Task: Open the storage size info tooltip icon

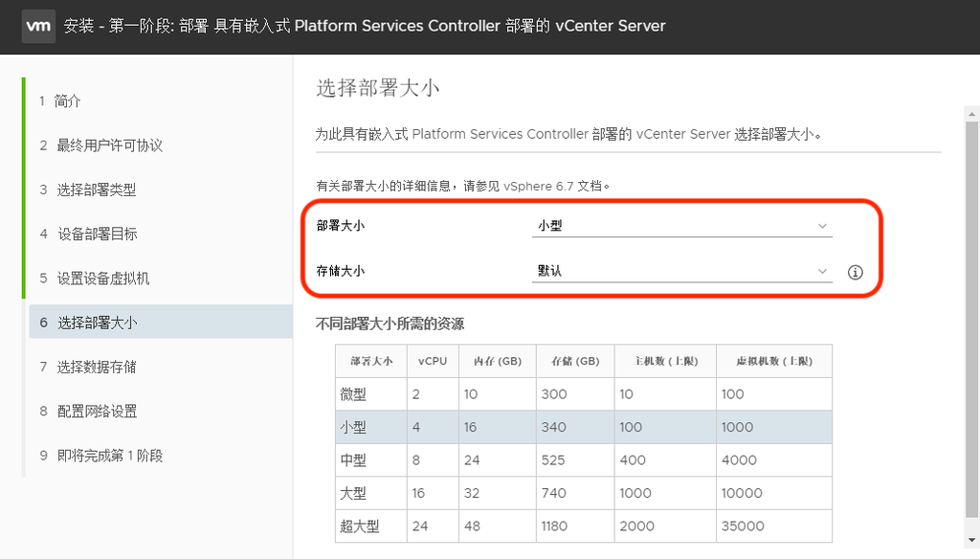Action: 855,272
